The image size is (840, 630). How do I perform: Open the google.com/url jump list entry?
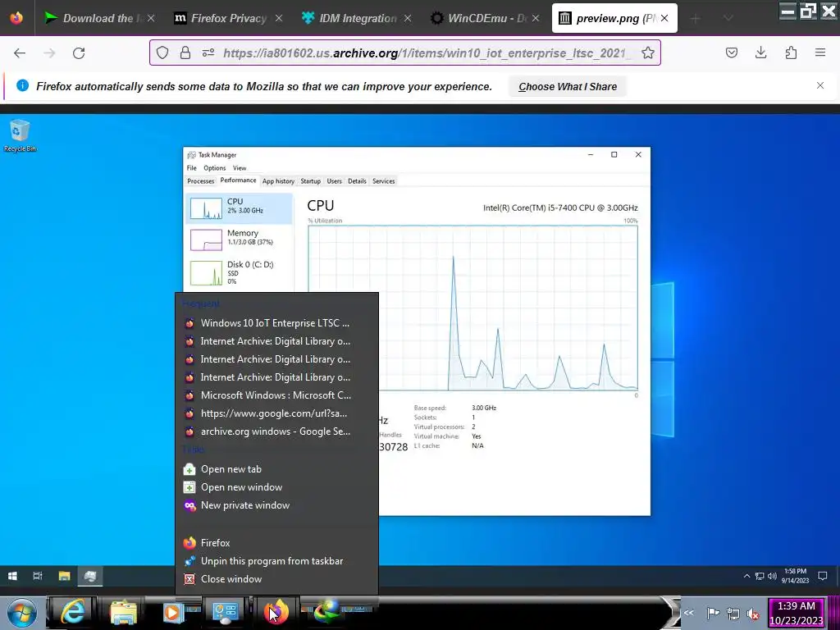[x=276, y=413]
